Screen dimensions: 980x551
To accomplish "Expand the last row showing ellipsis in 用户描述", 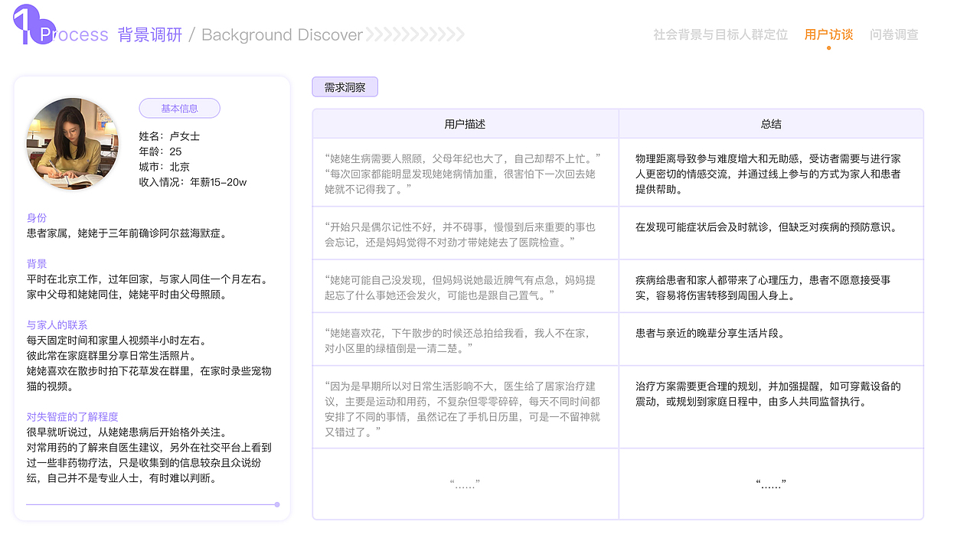I will pyautogui.click(x=465, y=482).
